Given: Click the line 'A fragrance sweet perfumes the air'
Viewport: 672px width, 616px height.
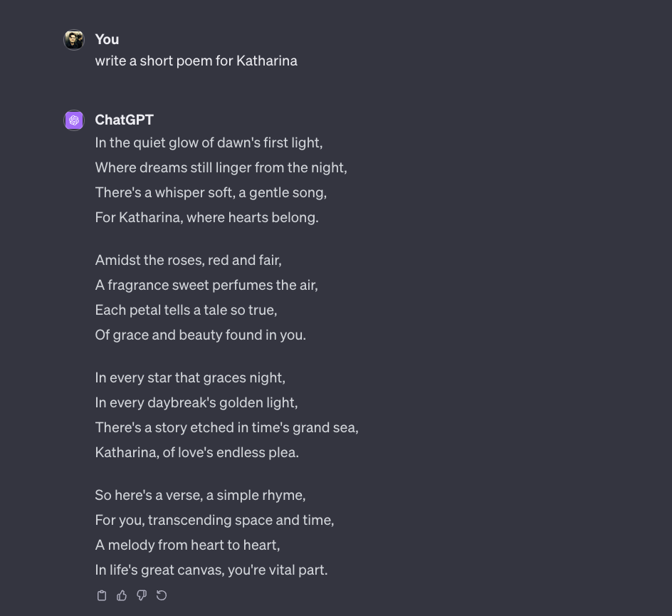Looking at the screenshot, I should click(206, 285).
